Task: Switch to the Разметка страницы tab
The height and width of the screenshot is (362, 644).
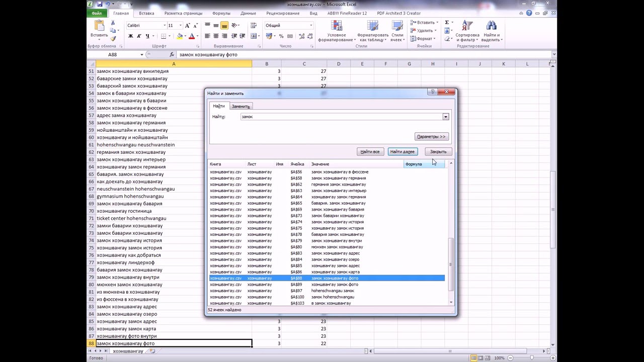Action: point(183,13)
